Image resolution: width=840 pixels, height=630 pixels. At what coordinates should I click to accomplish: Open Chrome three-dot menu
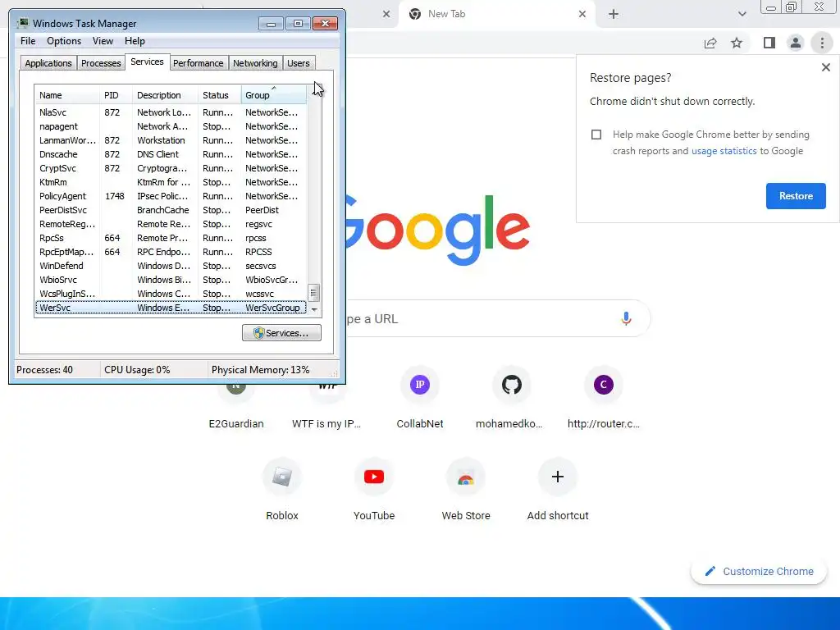point(822,43)
